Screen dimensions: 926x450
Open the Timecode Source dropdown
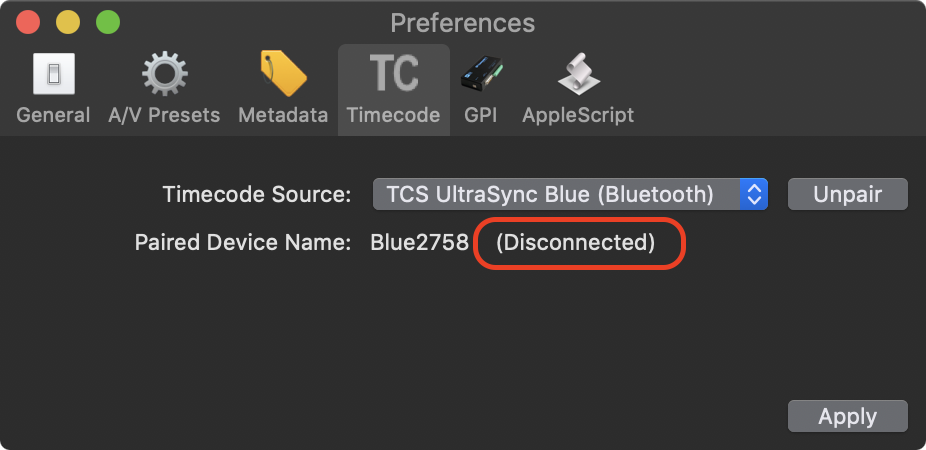pyautogui.click(x=570, y=194)
